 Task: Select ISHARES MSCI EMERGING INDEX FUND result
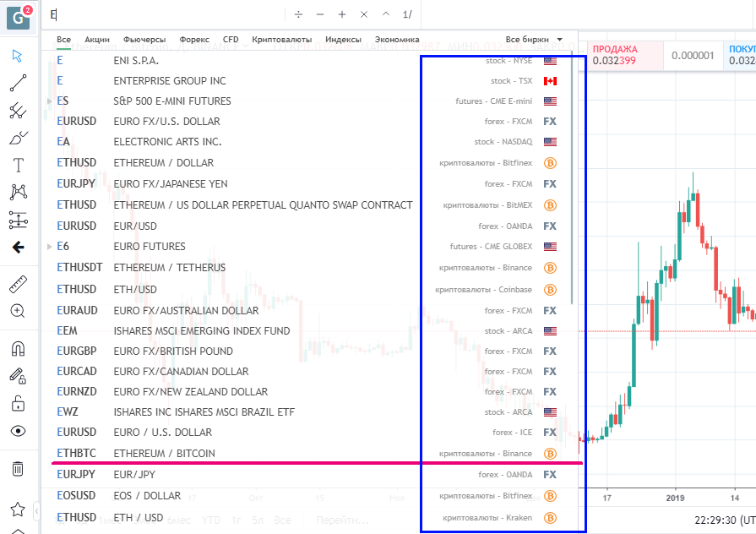click(308, 331)
